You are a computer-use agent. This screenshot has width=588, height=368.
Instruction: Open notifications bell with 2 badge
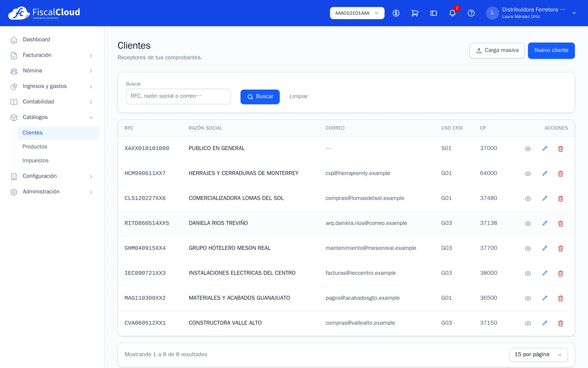[x=452, y=13]
